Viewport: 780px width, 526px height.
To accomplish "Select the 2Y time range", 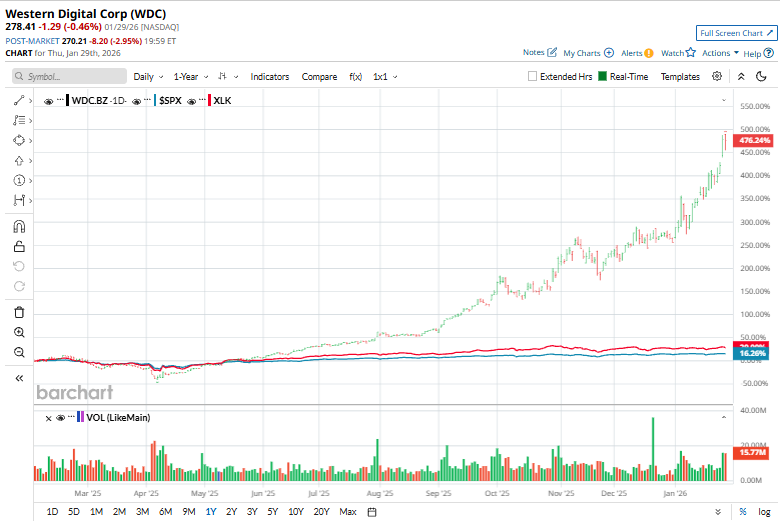I will click(x=231, y=512).
